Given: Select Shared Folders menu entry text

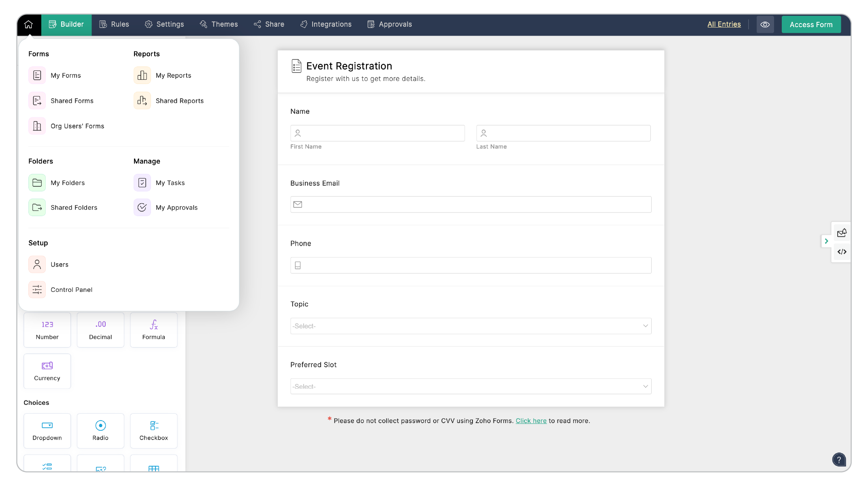Looking at the screenshot, I should 74,207.
